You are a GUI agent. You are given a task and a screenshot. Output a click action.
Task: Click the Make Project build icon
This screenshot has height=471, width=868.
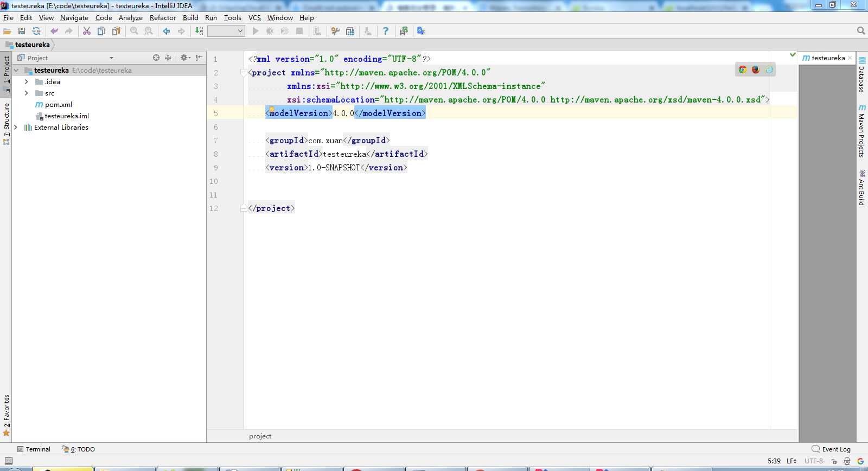pyautogui.click(x=199, y=31)
